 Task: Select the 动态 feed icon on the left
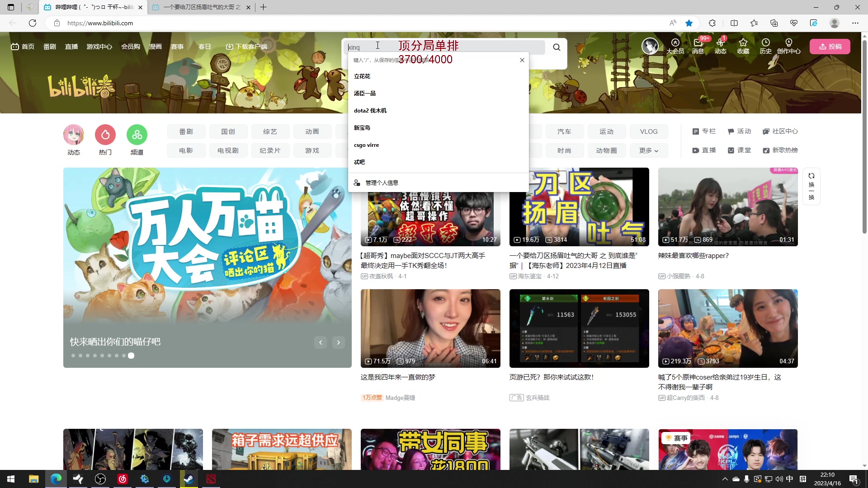[x=73, y=134]
